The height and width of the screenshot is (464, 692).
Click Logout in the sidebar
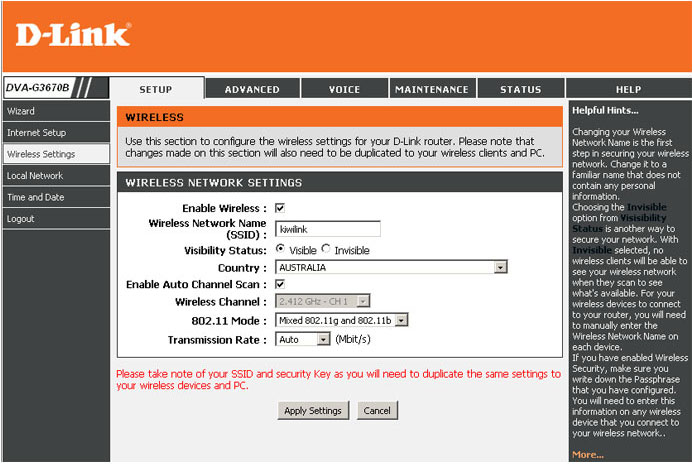tap(56, 219)
